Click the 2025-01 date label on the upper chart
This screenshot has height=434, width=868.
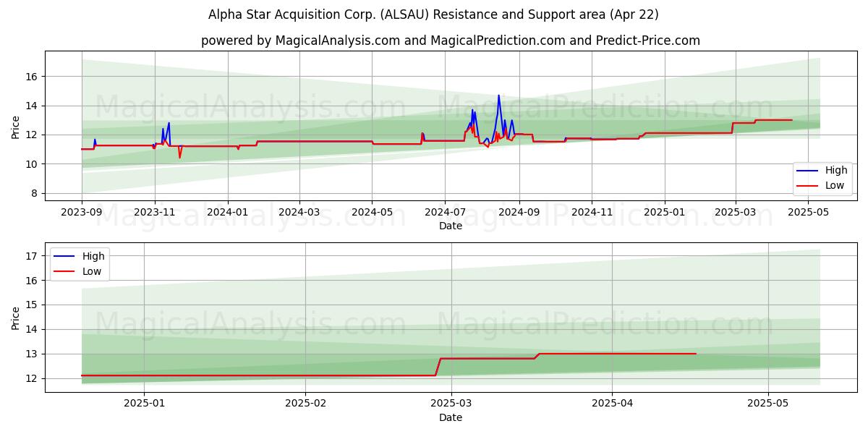[x=665, y=213]
